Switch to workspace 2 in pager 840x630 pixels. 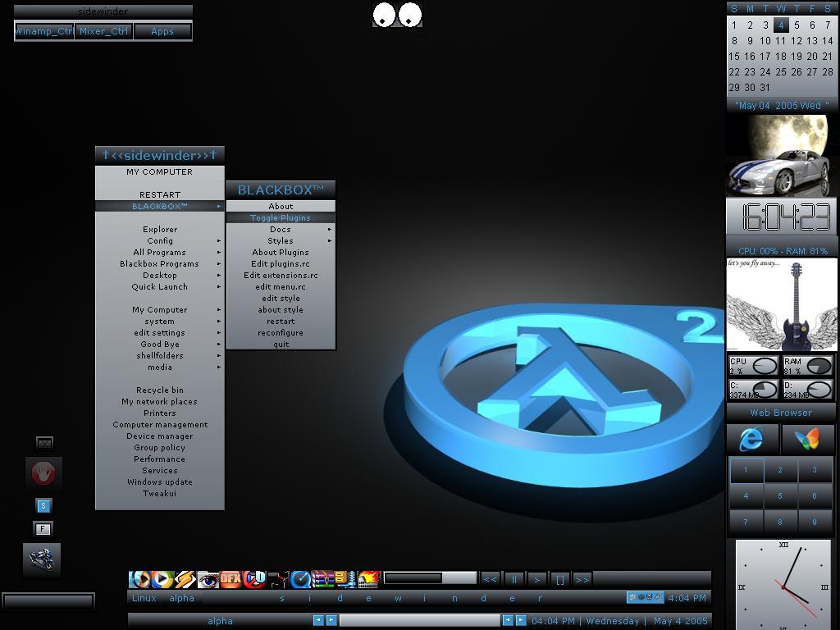pos(780,470)
